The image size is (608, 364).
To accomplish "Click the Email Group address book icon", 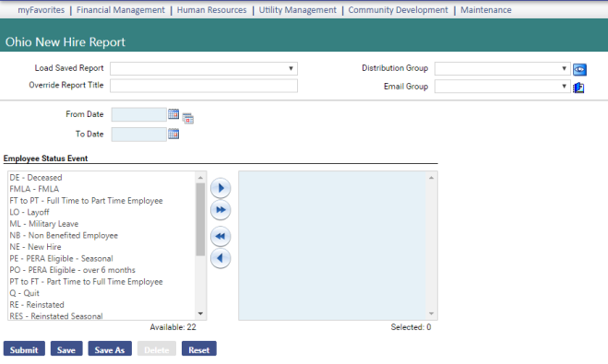I will coord(578,88).
